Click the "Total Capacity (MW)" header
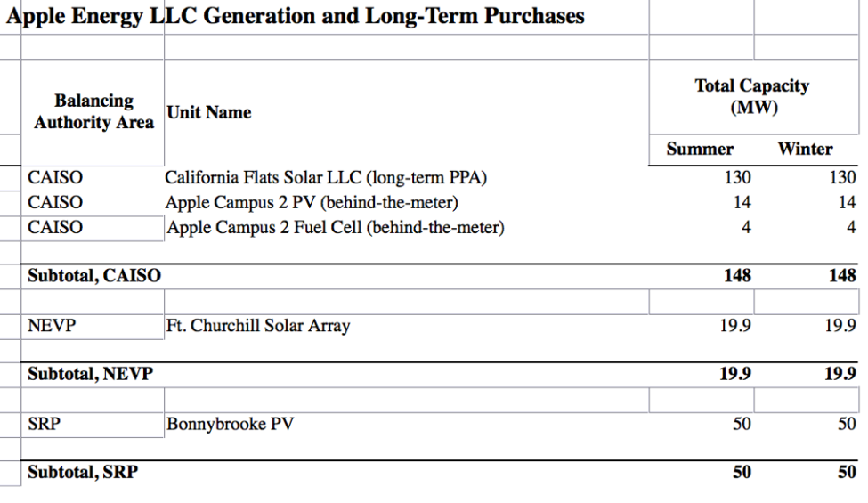Screen dimensions: 868x503 (x=751, y=97)
